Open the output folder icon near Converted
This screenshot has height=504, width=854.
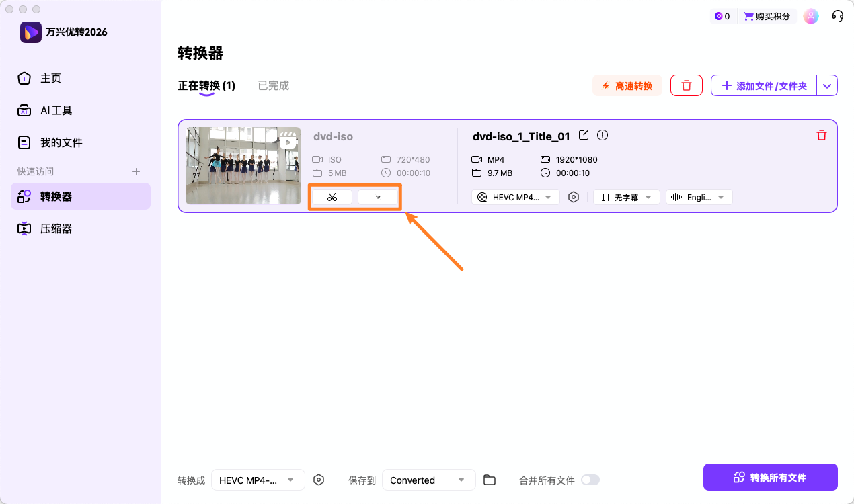click(x=489, y=480)
